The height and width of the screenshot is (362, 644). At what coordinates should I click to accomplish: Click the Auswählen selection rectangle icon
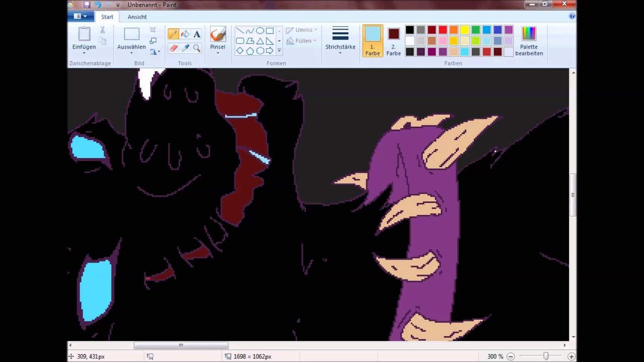pos(131,34)
